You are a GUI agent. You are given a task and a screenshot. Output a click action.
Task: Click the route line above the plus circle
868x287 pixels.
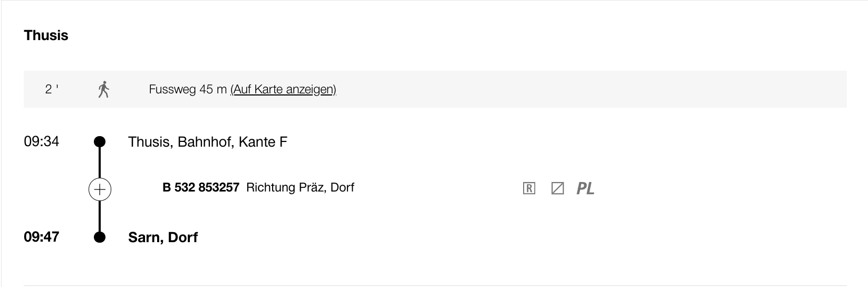coord(100,162)
